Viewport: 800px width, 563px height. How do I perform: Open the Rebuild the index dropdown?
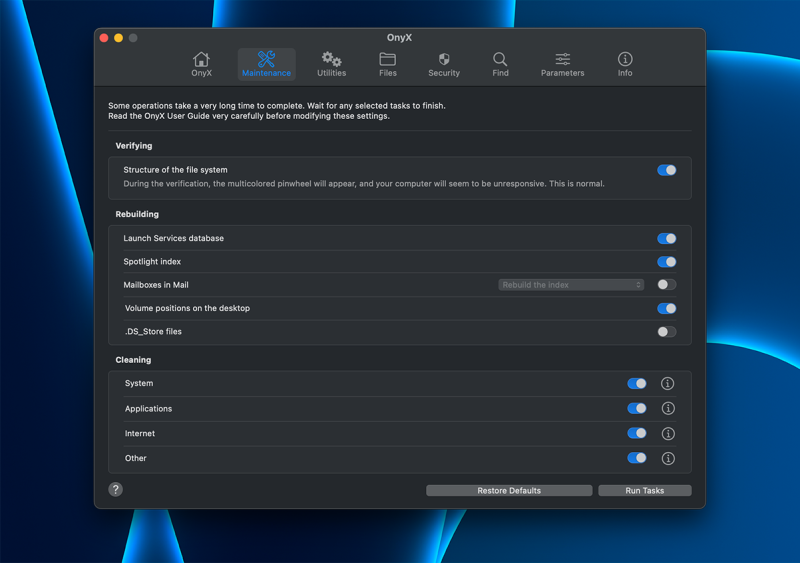(571, 285)
